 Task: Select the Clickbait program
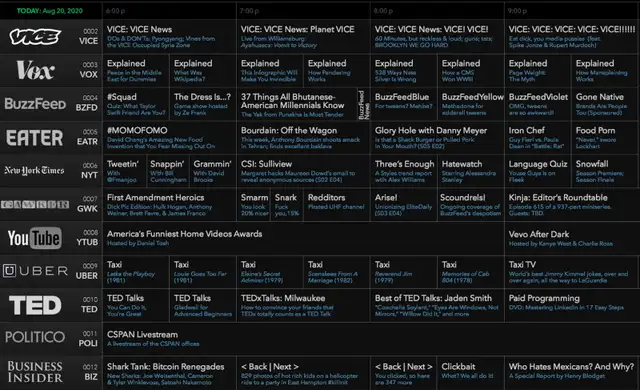471,373
